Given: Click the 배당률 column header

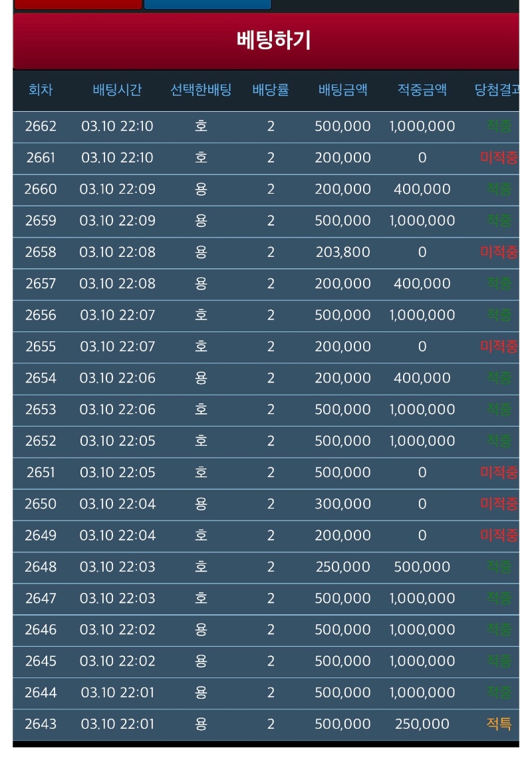Looking at the screenshot, I should coord(271,90).
